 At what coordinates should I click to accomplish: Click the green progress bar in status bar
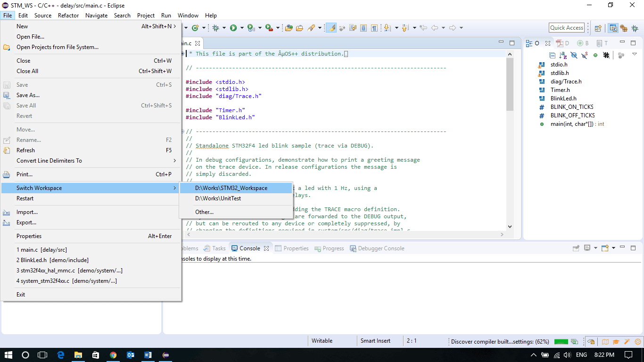point(561,342)
